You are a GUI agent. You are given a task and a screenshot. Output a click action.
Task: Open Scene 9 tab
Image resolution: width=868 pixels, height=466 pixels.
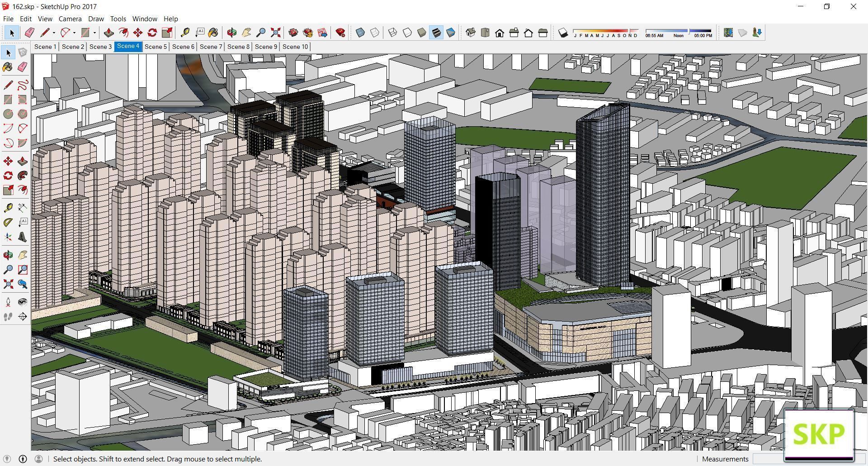tap(266, 47)
